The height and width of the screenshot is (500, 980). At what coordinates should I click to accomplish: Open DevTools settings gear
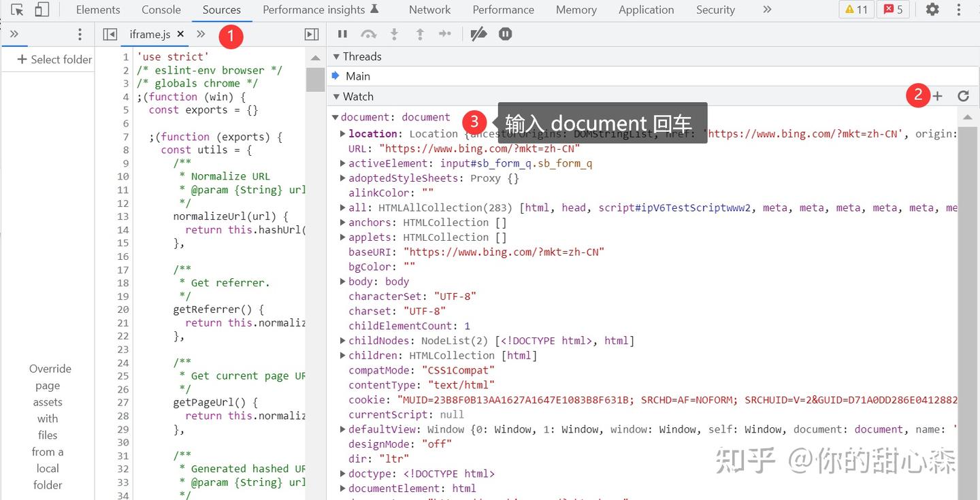(932, 10)
